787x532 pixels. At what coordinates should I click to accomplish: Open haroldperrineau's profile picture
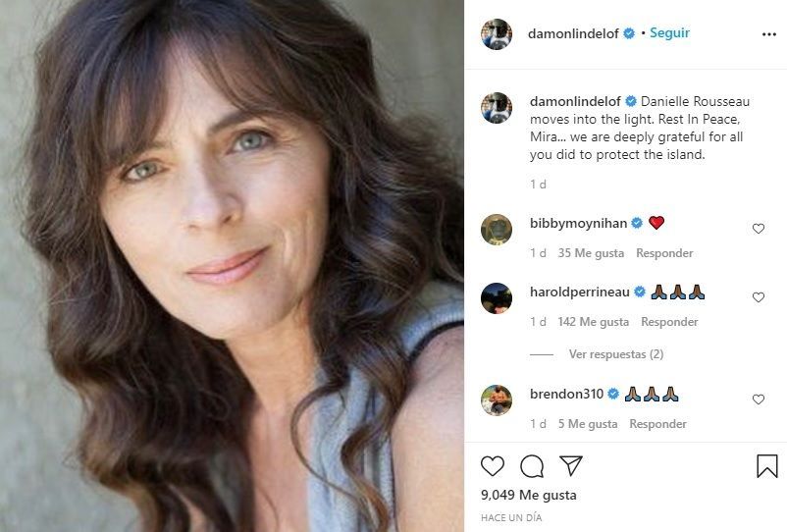497,297
